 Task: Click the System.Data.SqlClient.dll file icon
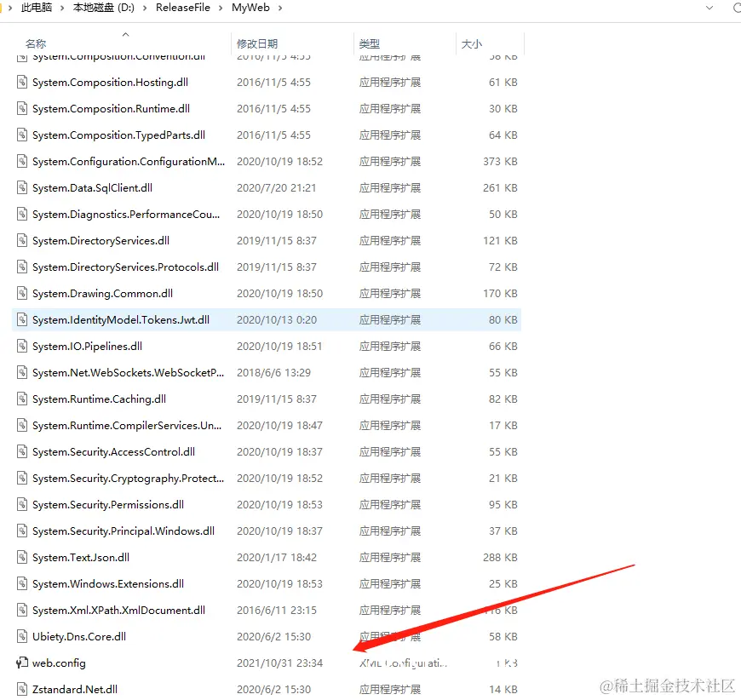22,188
